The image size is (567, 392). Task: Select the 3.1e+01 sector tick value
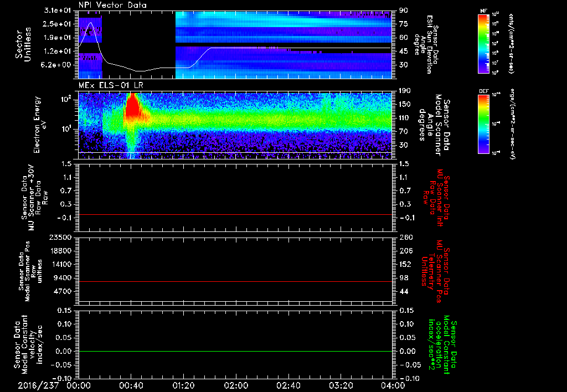click(58, 11)
